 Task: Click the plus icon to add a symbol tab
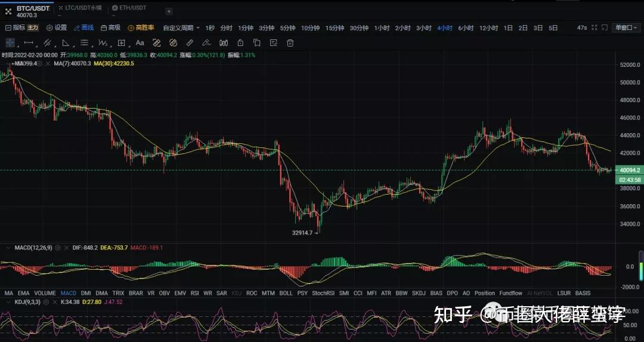coord(169,11)
